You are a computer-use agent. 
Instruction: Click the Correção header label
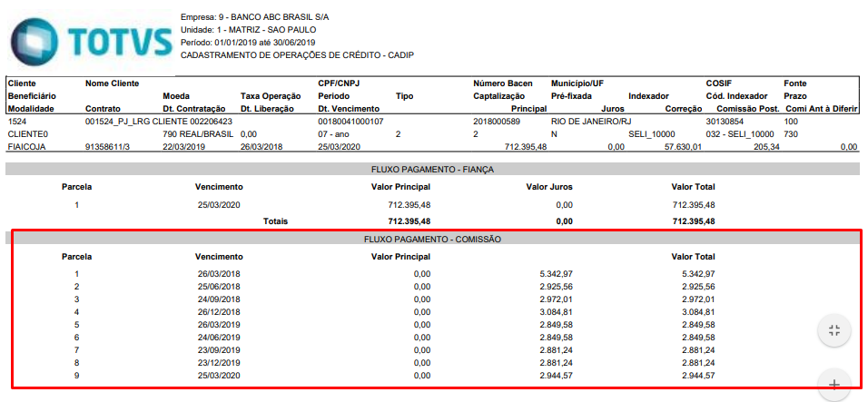point(684,109)
